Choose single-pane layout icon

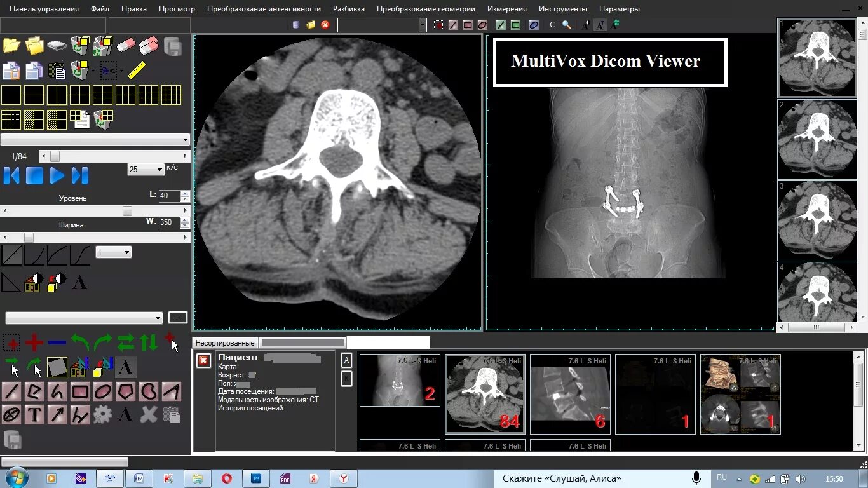point(11,95)
